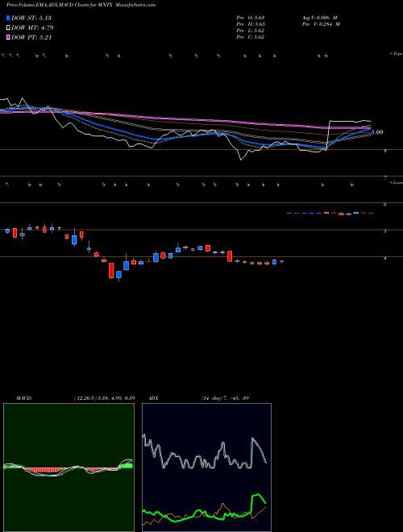The height and width of the screenshot is (532, 403).
Task: Click the 'Pre V: 0.284 M' value
Action: (321, 24)
